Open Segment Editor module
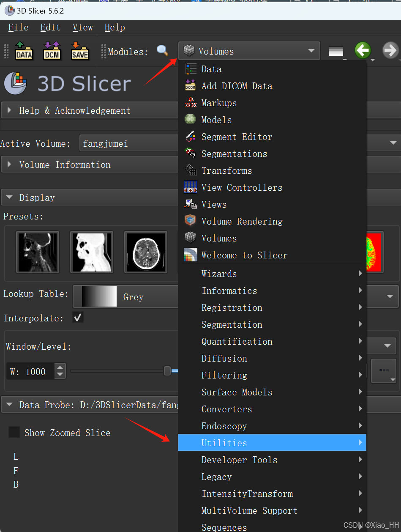 pyautogui.click(x=272, y=137)
